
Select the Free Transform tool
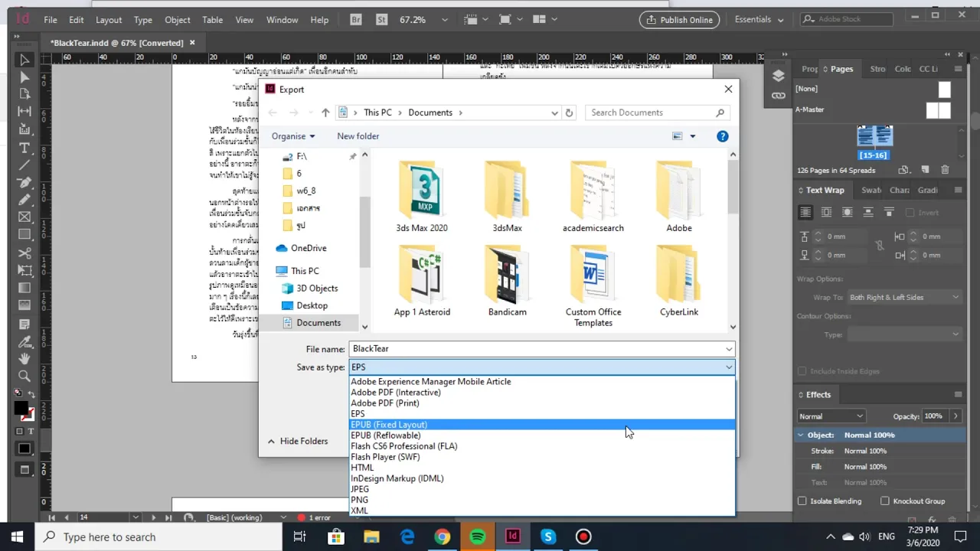click(24, 270)
